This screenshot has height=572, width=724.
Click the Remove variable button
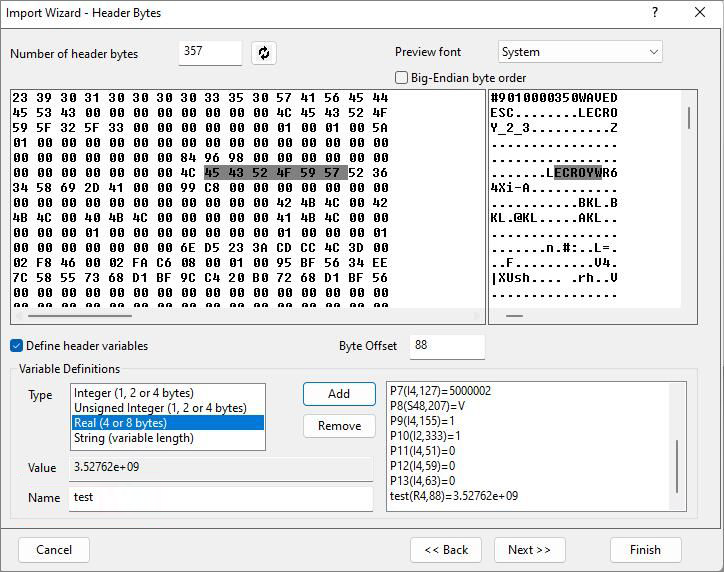click(339, 426)
